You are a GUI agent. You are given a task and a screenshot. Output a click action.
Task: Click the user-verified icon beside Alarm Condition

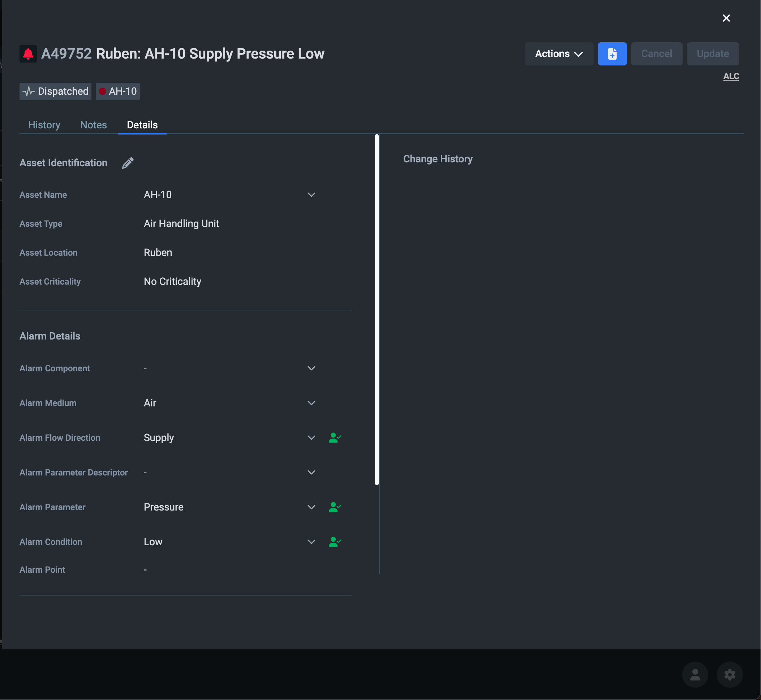point(335,542)
